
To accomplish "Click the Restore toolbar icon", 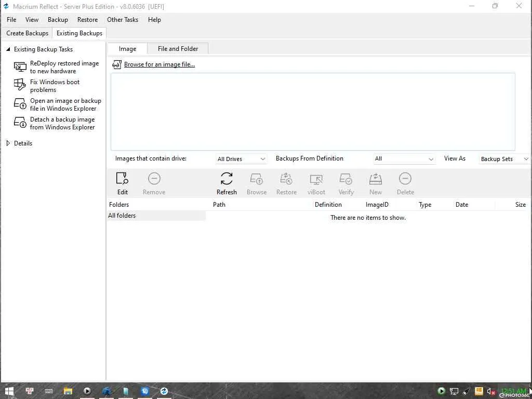I will coord(286,179).
